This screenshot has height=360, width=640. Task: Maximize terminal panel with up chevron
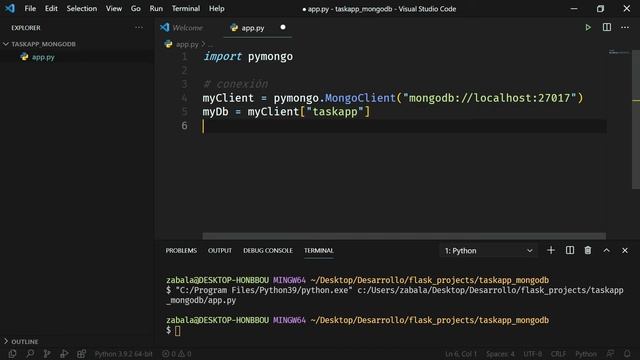click(x=606, y=250)
